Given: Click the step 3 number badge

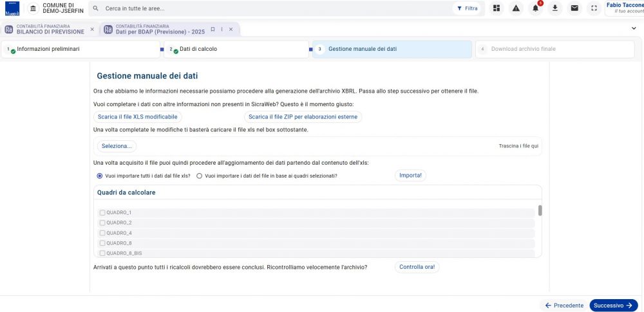Looking at the screenshot, I should click(x=319, y=49).
